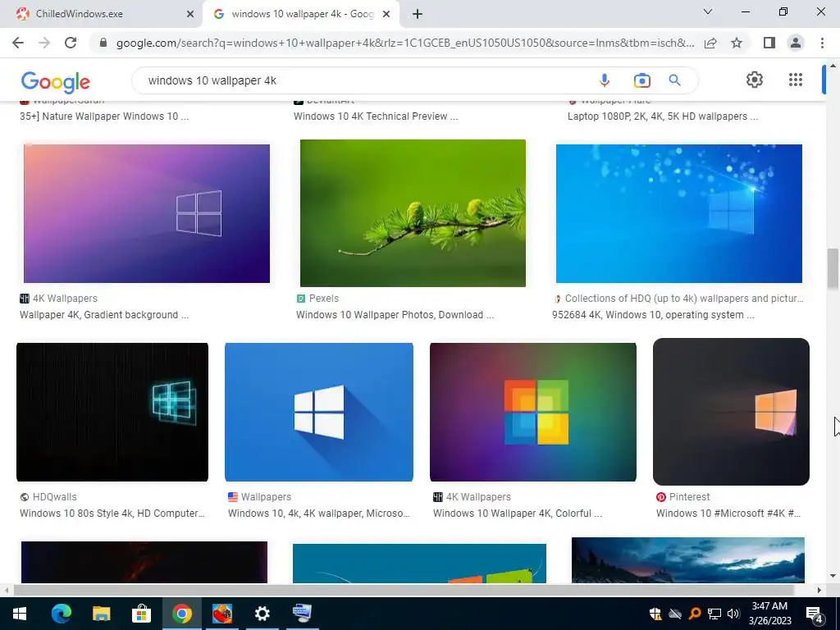Open the dark orange Windows logo thumbnail
Viewport: 840px width, 630px height.
pyautogui.click(x=731, y=412)
